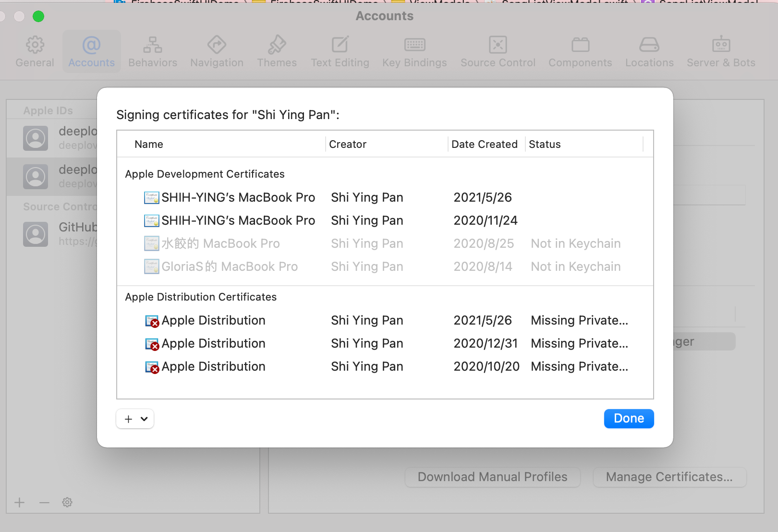Click the Apple Development Certificates group header

pos(205,174)
